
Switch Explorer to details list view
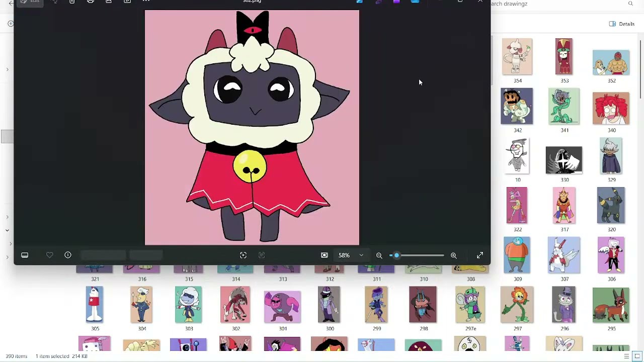point(626,356)
